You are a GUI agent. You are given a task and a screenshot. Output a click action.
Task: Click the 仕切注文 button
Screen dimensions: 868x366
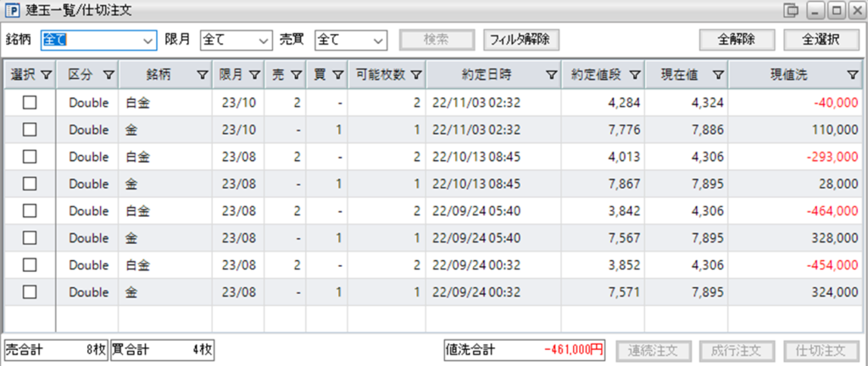click(821, 351)
